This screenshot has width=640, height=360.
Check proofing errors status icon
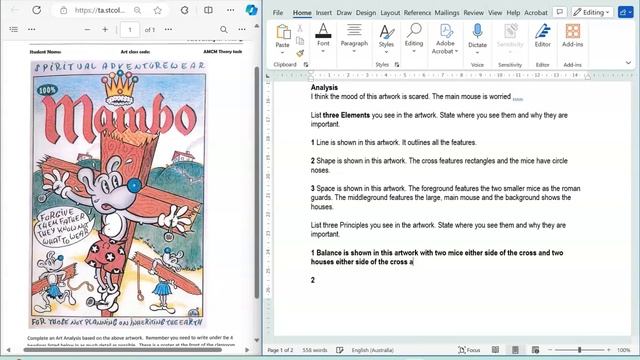(x=340, y=350)
